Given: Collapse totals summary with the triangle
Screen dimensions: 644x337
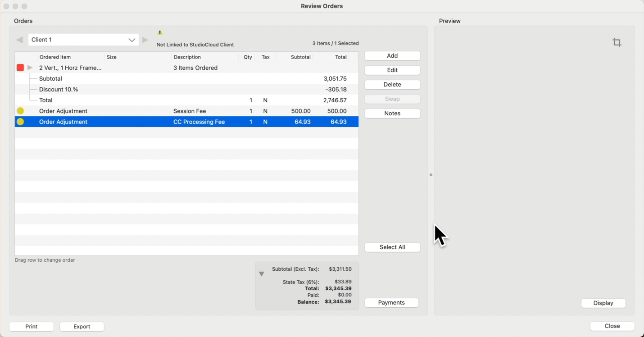Looking at the screenshot, I should click(x=261, y=274).
